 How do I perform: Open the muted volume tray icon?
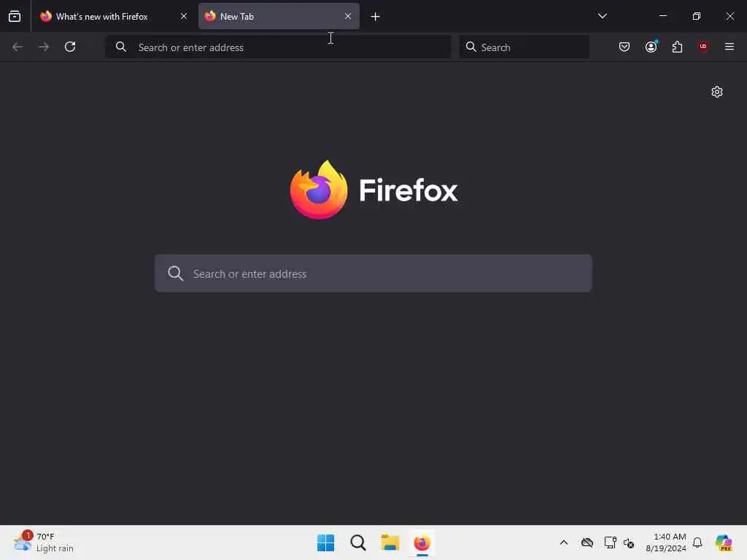(x=629, y=542)
